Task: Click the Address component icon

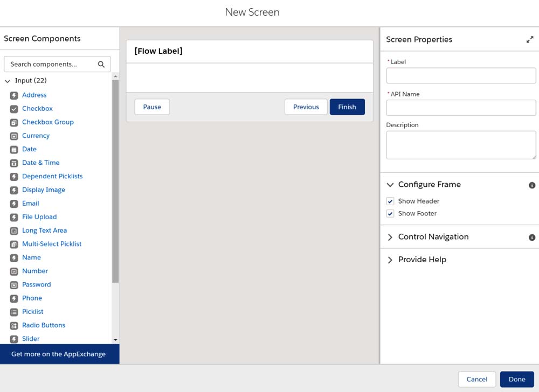Action: [x=14, y=95]
